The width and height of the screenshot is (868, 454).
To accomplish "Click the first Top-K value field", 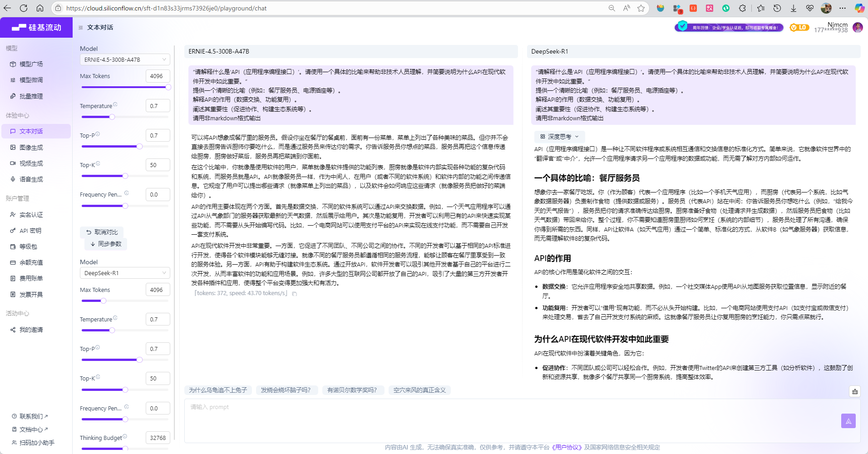I will (158, 165).
